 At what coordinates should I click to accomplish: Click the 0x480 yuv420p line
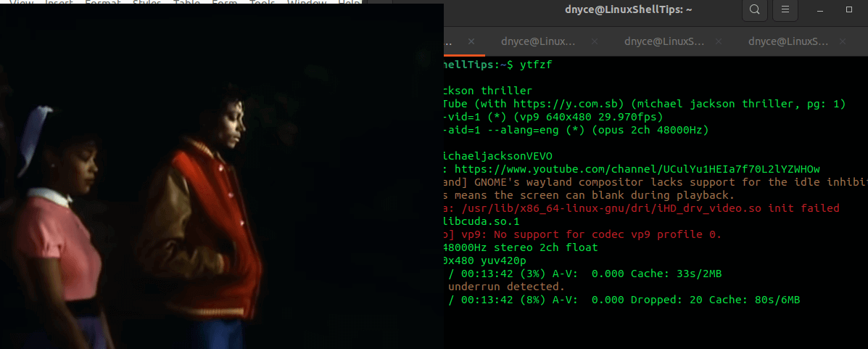pyautogui.click(x=485, y=260)
